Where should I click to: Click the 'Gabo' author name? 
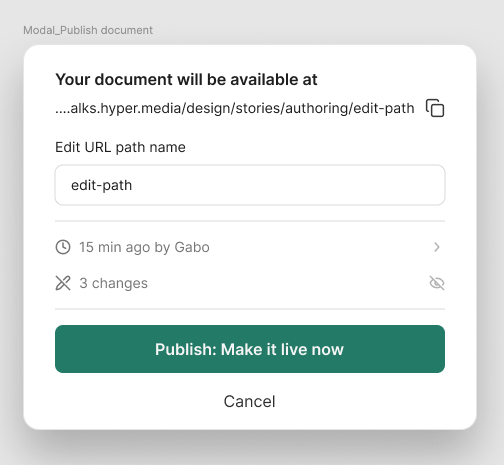pyautogui.click(x=192, y=247)
